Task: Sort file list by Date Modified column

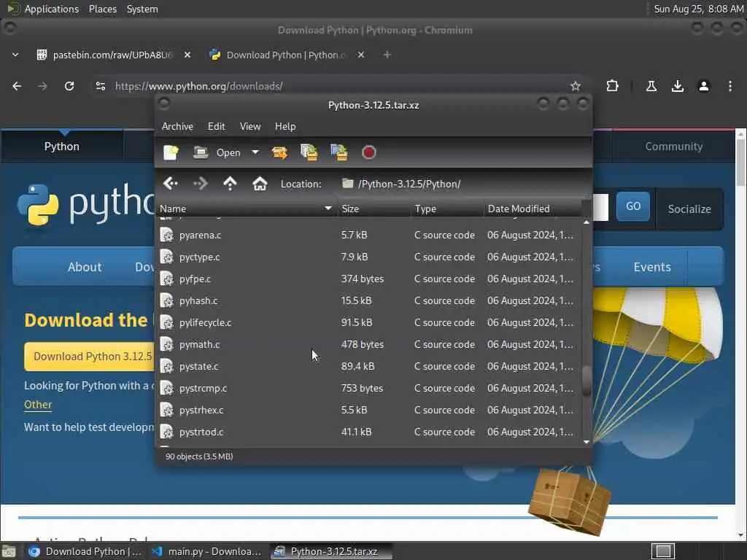Action: coord(533,209)
